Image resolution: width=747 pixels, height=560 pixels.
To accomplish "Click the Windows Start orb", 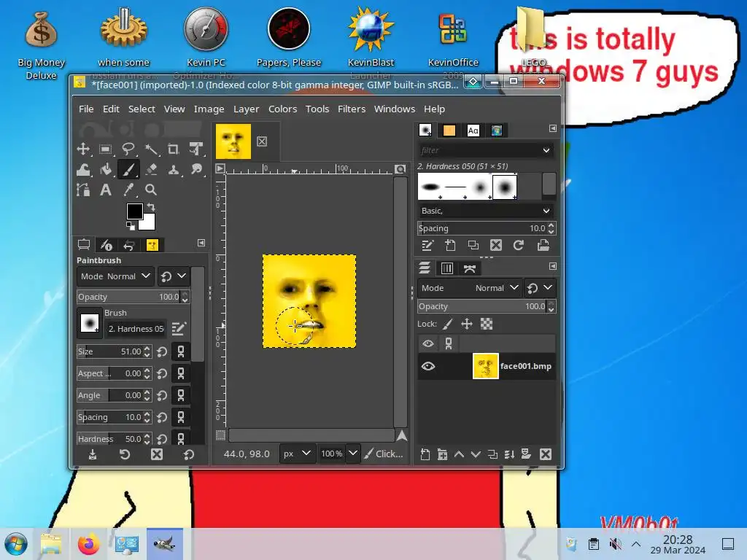I will point(16,544).
